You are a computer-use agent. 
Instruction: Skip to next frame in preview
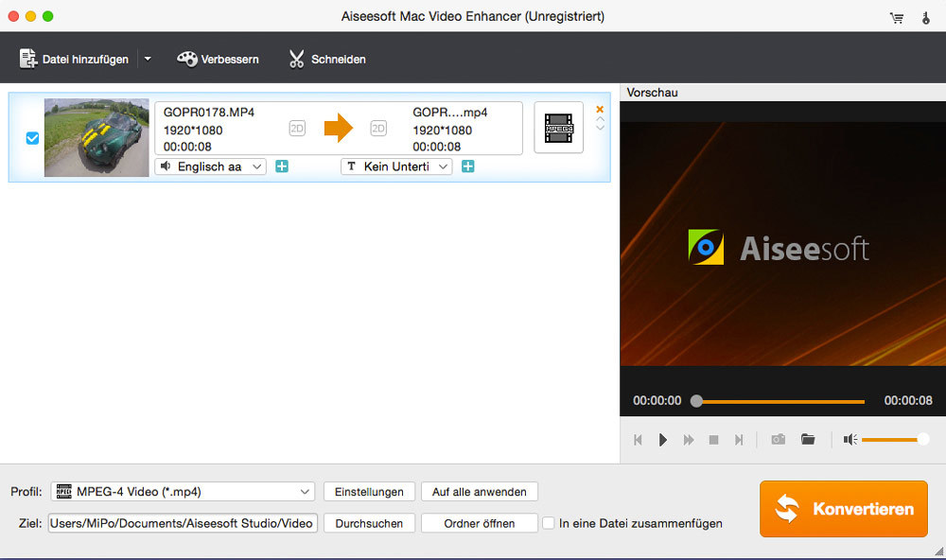tap(739, 440)
